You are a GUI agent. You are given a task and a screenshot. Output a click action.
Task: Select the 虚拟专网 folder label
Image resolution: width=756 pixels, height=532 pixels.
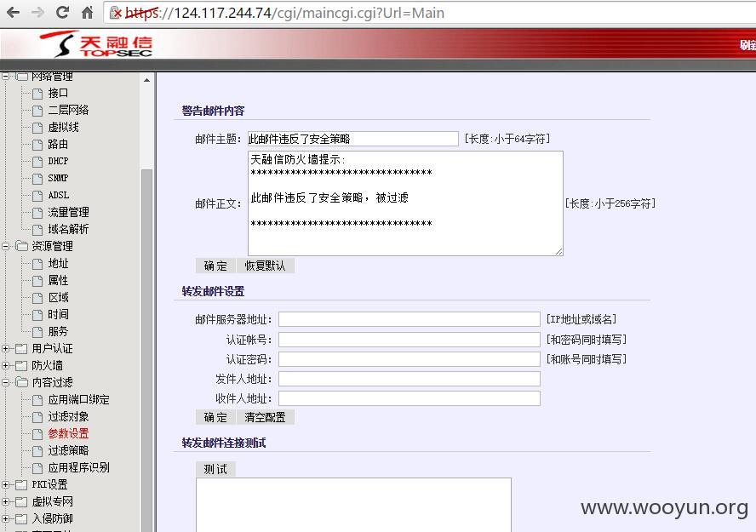[52, 501]
